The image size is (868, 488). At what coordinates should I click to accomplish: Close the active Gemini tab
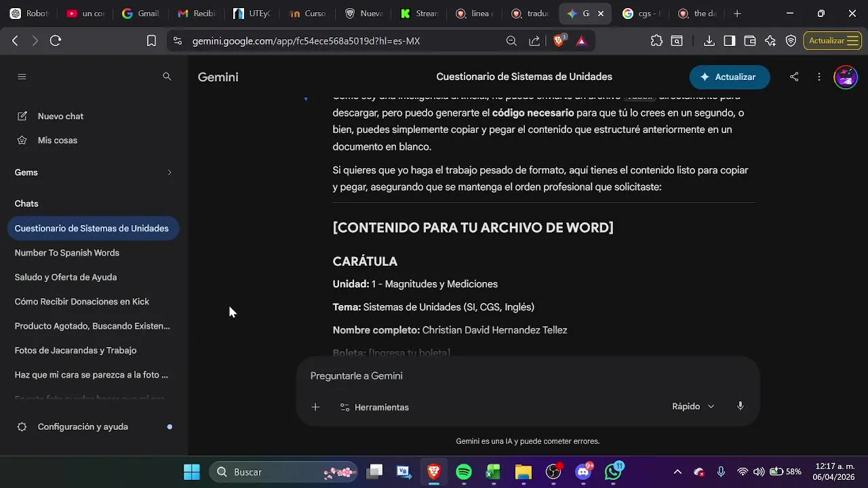600,14
